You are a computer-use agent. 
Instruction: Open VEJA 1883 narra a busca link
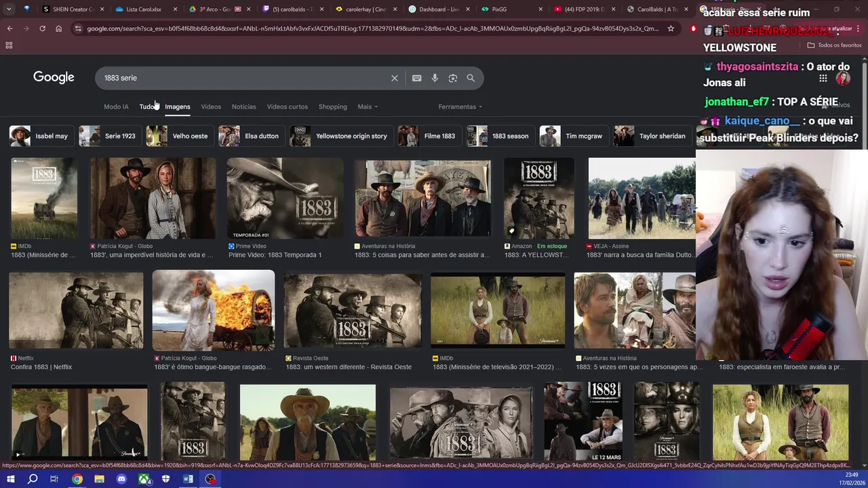(640, 256)
